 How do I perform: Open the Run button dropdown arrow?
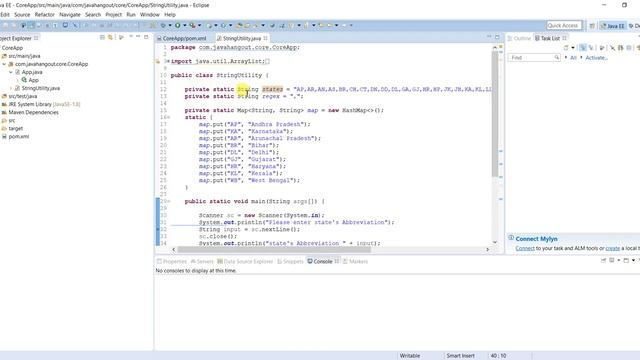coord(184,25)
